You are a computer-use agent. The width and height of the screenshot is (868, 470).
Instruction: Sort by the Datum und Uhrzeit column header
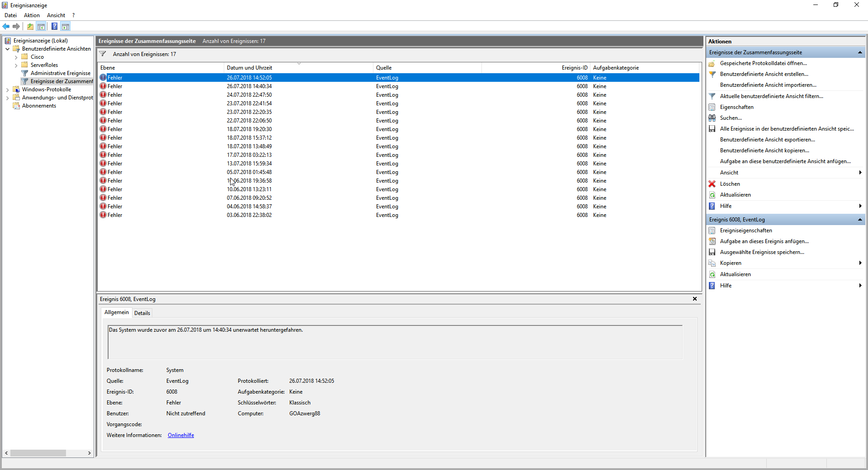[298, 68]
